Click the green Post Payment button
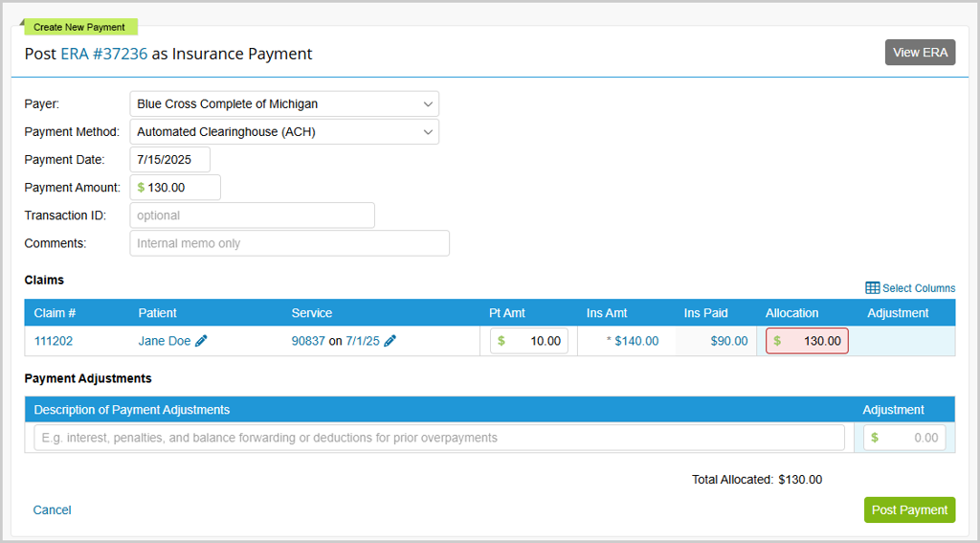 [x=909, y=509]
